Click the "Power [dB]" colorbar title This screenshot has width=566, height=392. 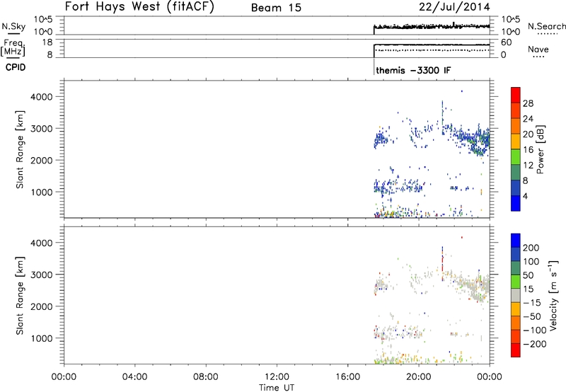540,149
